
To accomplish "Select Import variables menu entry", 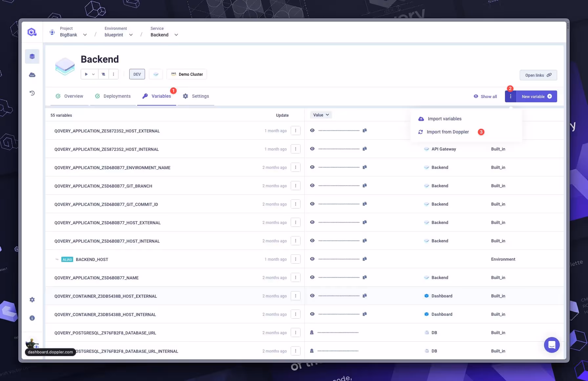I will click(440, 119).
